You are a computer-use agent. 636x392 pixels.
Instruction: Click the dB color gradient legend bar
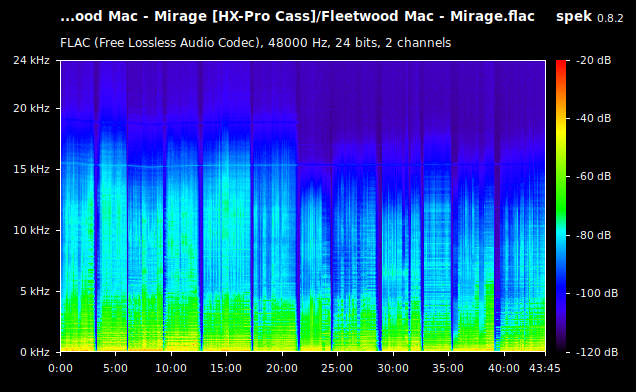[561, 206]
